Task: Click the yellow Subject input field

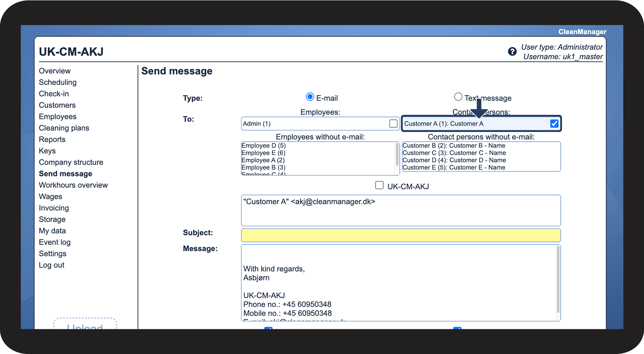Action: tap(401, 235)
